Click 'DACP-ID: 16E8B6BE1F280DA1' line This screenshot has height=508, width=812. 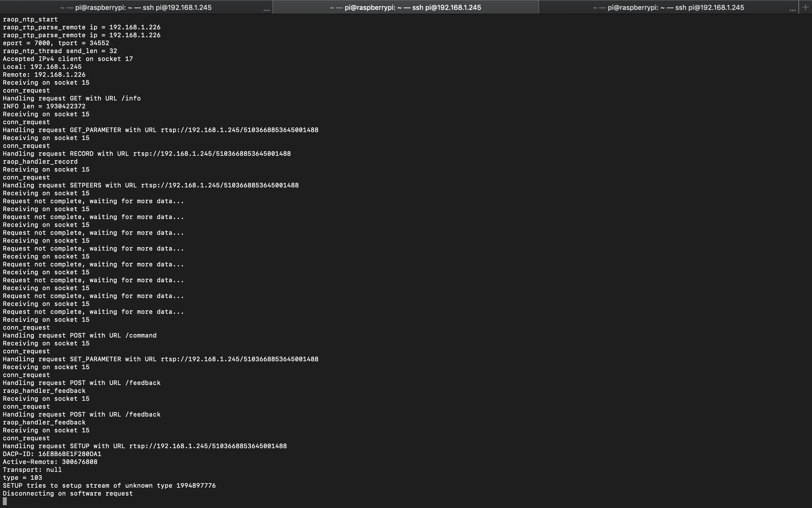pos(52,454)
